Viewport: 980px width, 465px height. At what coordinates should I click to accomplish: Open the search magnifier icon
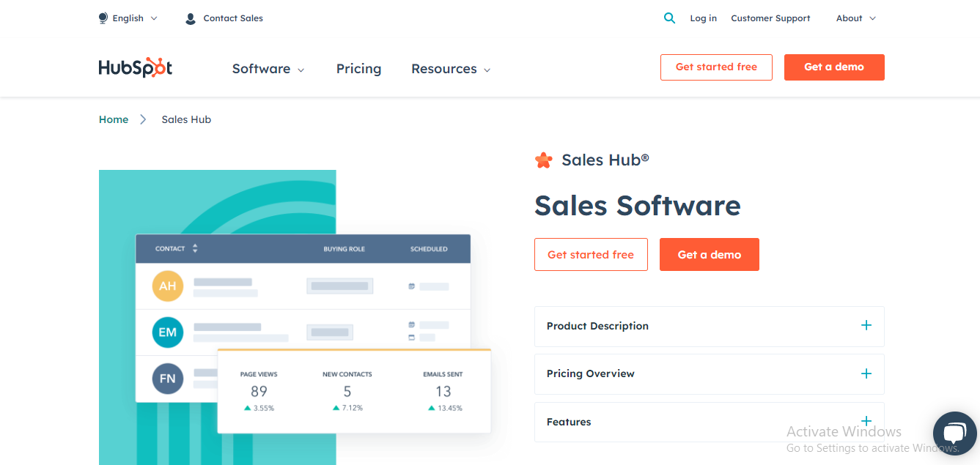(669, 18)
